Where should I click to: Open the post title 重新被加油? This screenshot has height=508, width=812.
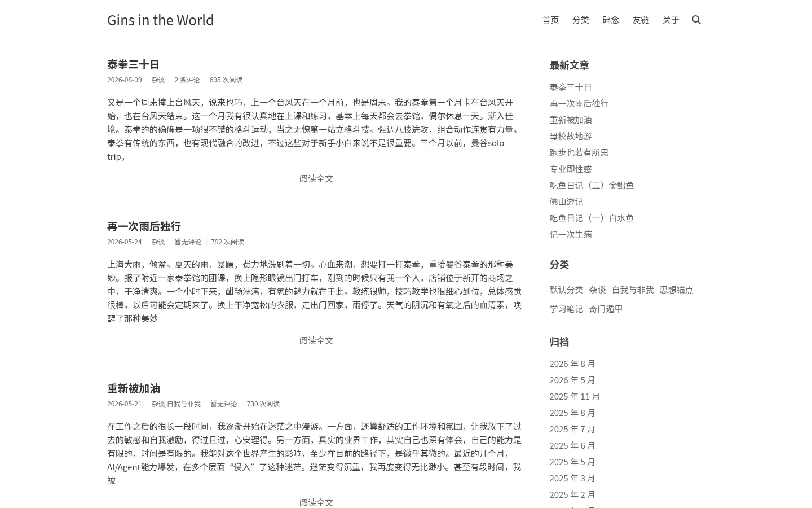coord(134,388)
